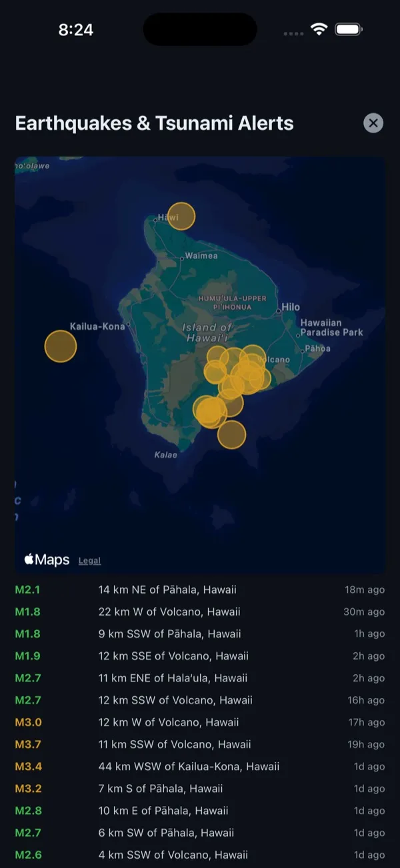
Task: Tap the battery status icon
Action: (x=349, y=29)
